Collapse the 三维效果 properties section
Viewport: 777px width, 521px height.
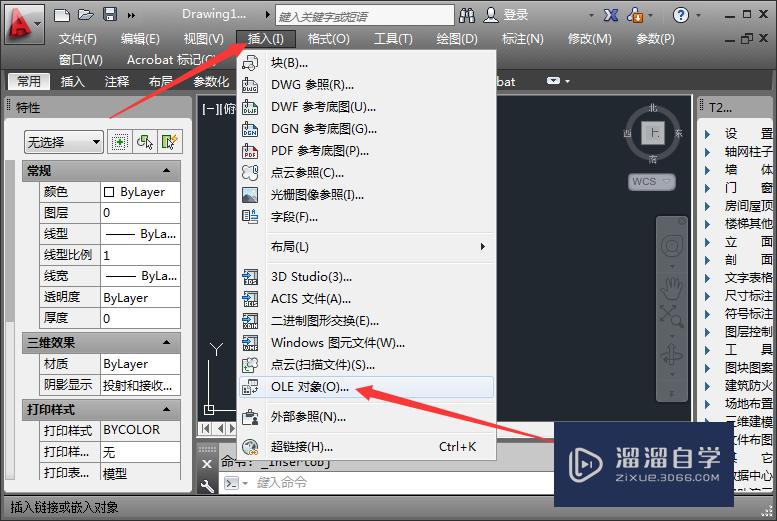pyautogui.click(x=166, y=343)
